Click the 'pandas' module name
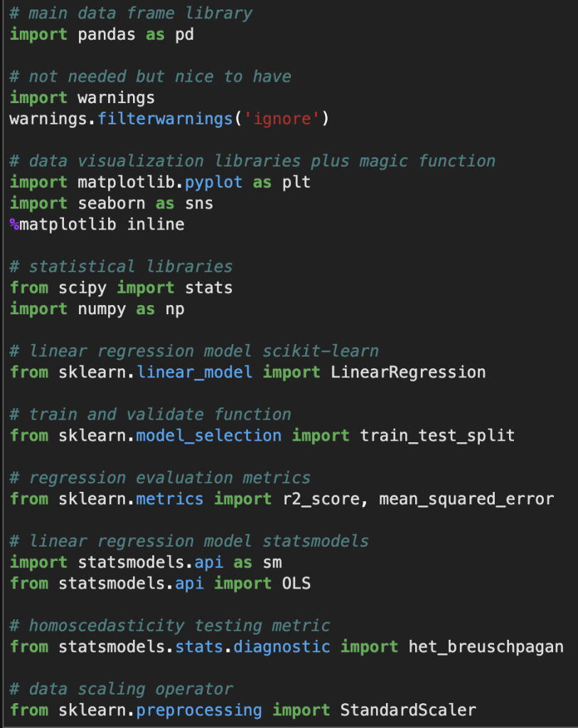The height and width of the screenshot is (728, 578). [x=106, y=34]
